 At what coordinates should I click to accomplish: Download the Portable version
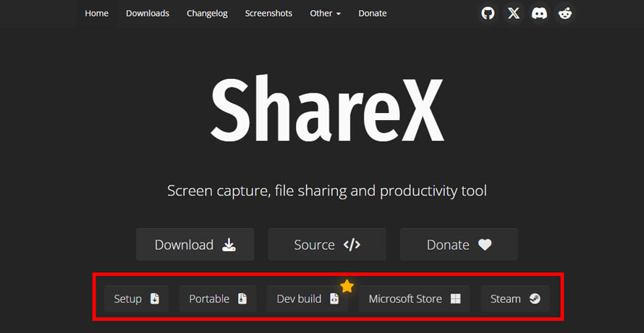[218, 299]
